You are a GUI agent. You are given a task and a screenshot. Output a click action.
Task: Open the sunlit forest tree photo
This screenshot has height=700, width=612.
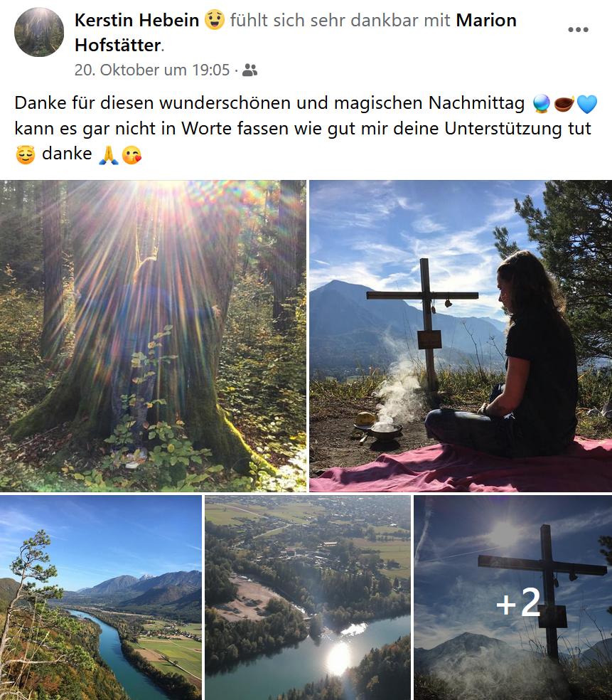(x=153, y=336)
